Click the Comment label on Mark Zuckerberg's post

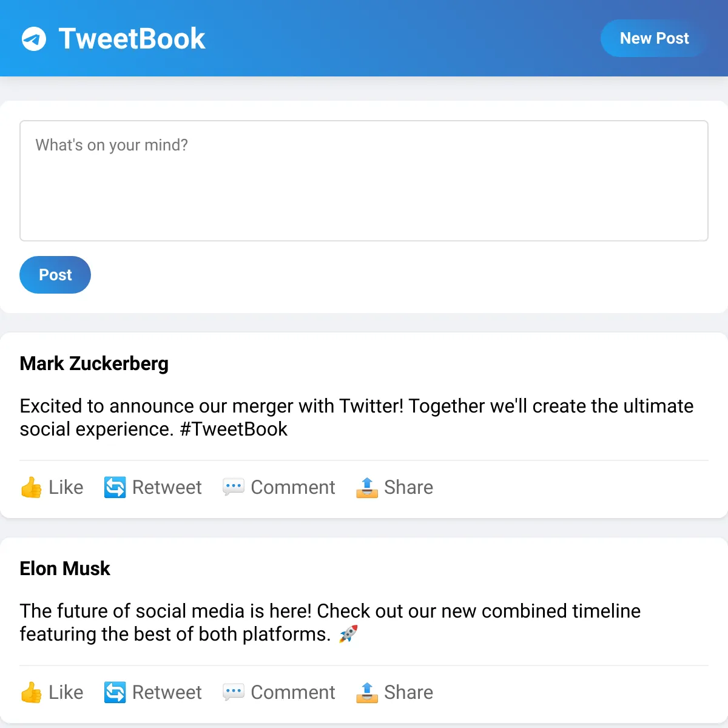pyautogui.click(x=293, y=487)
